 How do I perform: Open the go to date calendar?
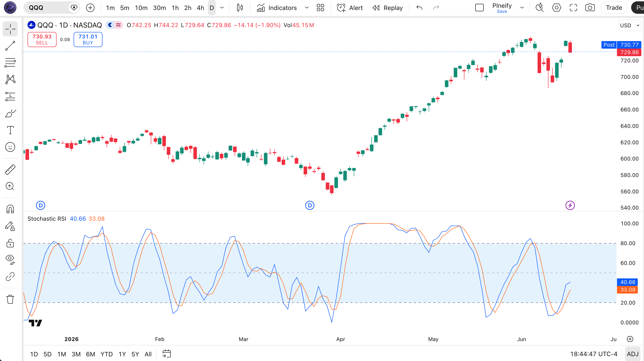pyautogui.click(x=167, y=354)
